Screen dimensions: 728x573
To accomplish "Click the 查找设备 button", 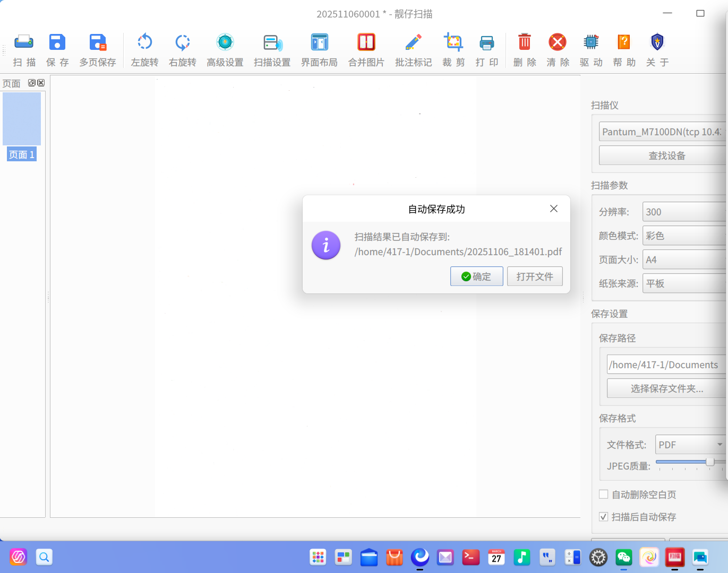I will 663,155.
